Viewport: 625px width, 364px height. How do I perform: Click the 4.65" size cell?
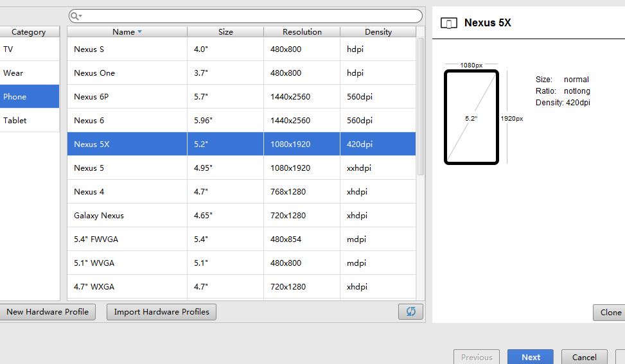coord(225,215)
